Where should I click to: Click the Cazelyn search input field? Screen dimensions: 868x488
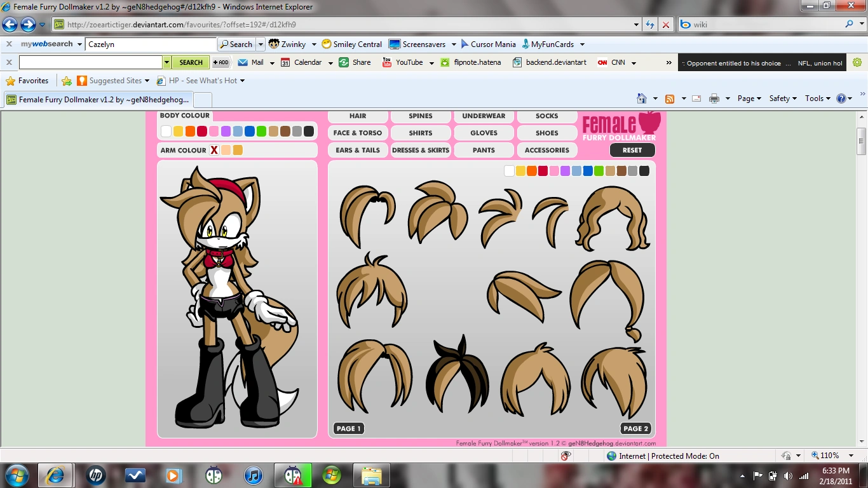tap(151, 44)
